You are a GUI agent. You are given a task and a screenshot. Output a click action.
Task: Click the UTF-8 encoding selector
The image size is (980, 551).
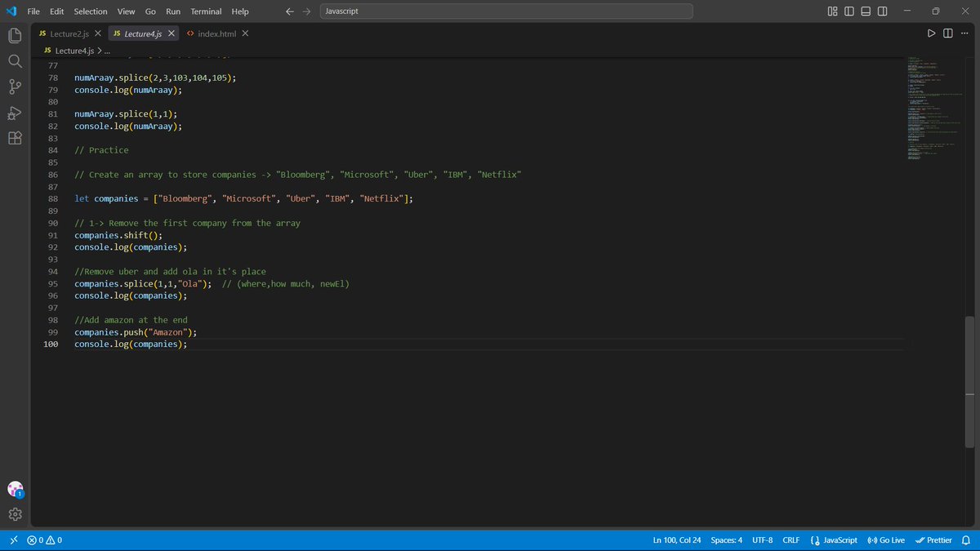pos(762,540)
